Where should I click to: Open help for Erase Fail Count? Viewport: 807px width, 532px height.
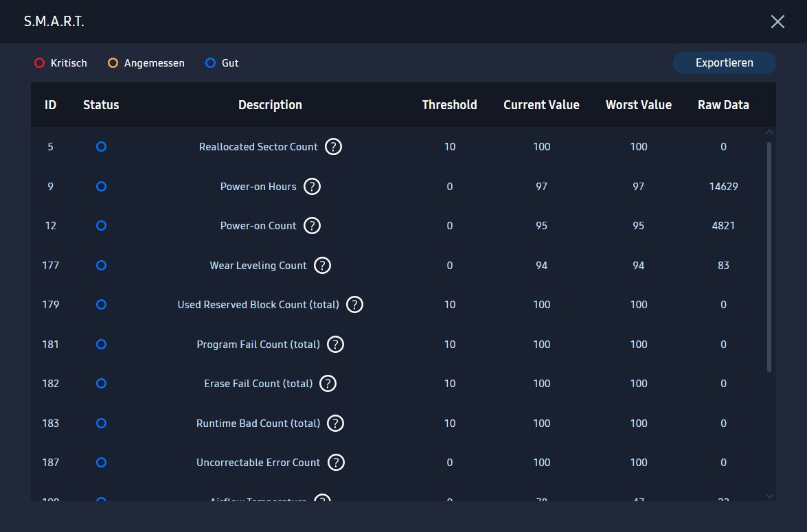point(328,383)
